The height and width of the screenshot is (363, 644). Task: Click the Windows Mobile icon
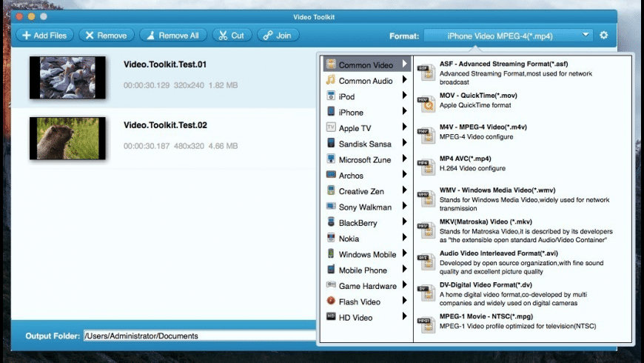coord(331,253)
